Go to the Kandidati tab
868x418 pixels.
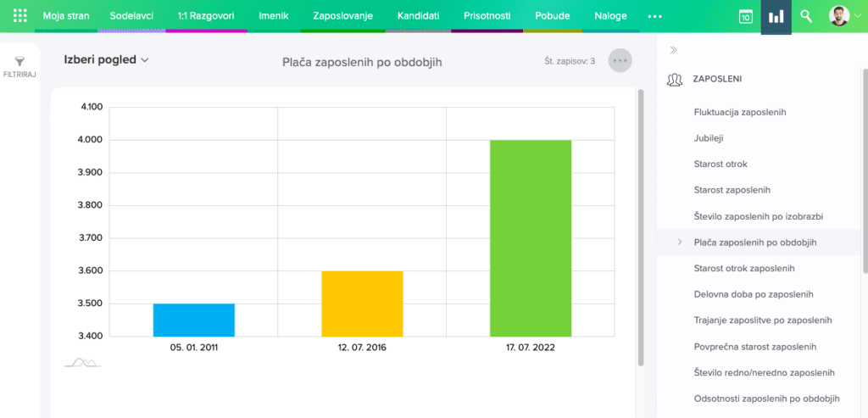click(x=418, y=16)
